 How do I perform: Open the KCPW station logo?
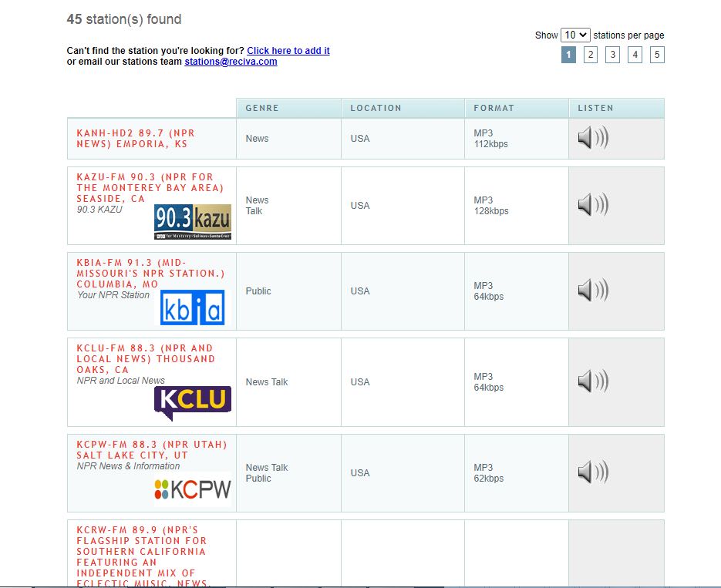(x=196, y=489)
